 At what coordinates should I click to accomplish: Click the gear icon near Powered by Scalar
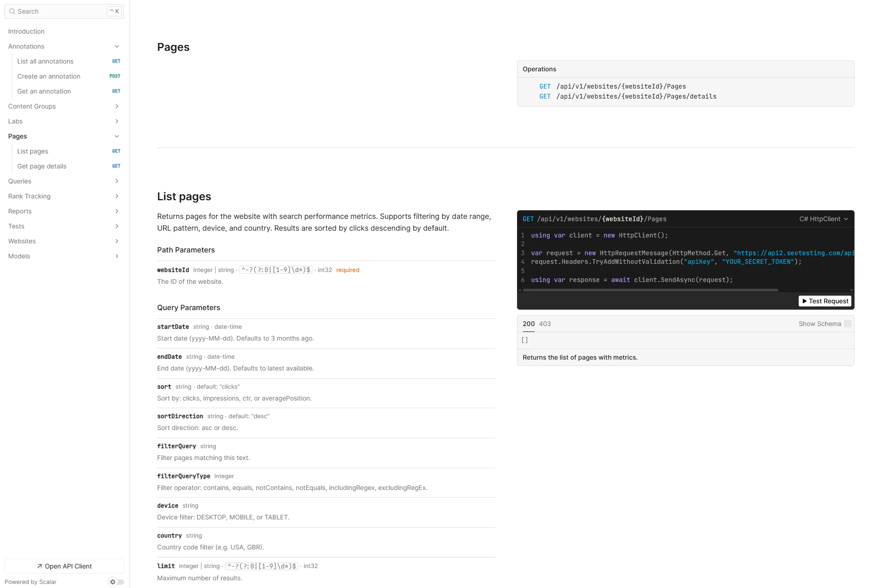(112, 582)
